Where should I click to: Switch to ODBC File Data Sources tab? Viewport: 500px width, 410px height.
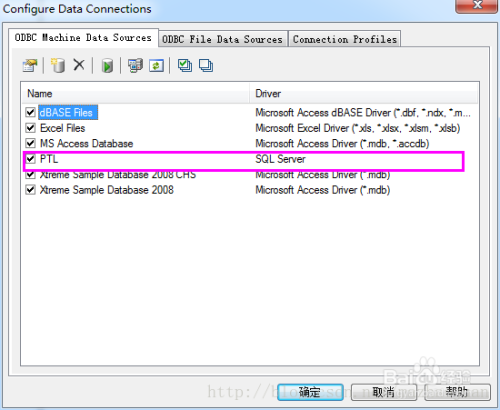(222, 39)
